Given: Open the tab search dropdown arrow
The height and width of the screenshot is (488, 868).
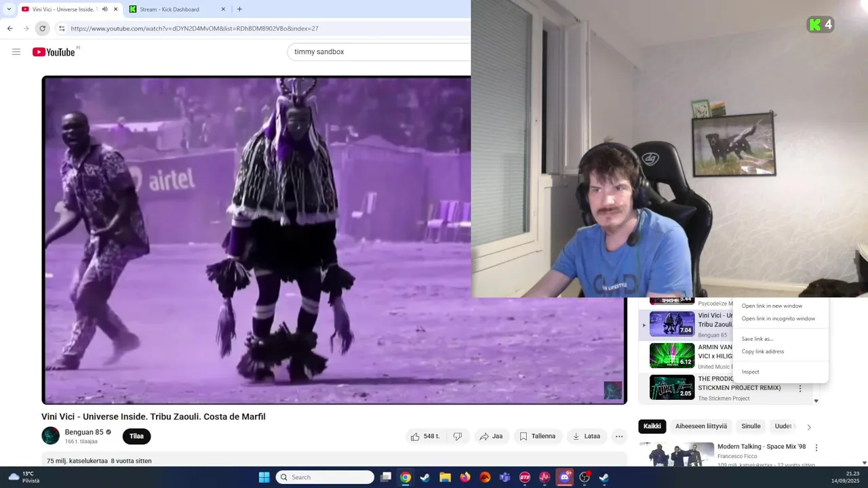Looking at the screenshot, I should pyautogui.click(x=9, y=9).
